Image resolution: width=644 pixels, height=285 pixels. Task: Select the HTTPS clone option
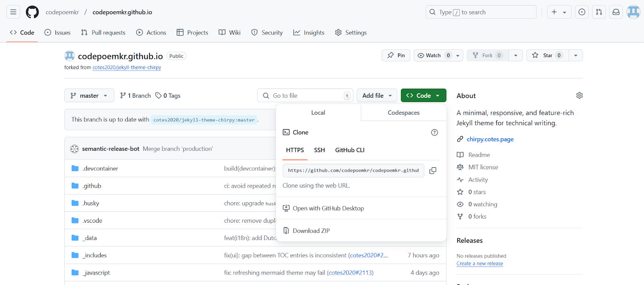pyautogui.click(x=295, y=150)
